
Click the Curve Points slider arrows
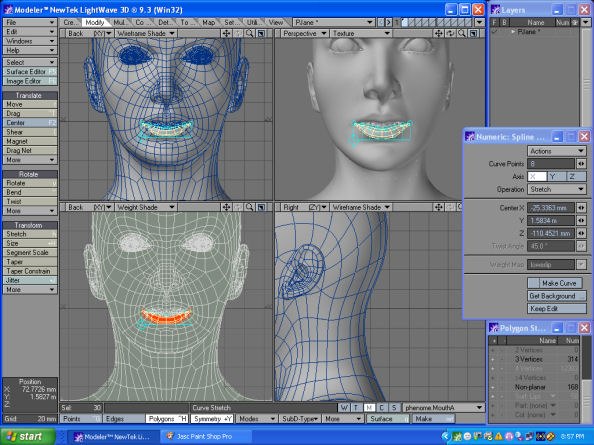point(581,164)
